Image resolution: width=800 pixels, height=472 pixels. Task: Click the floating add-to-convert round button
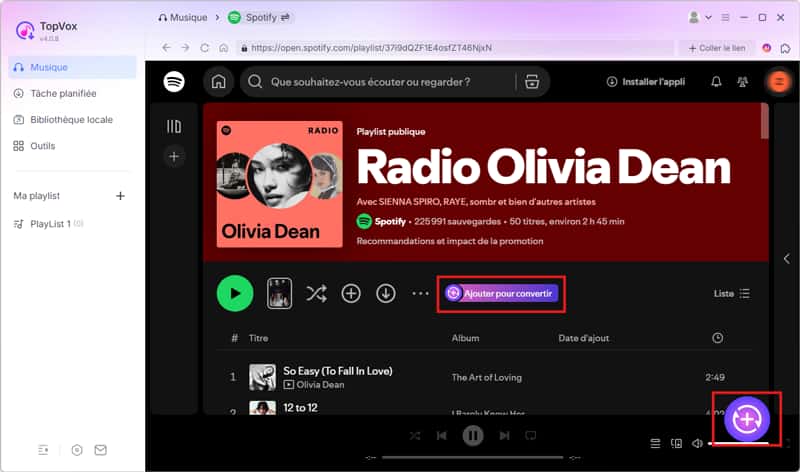747,419
